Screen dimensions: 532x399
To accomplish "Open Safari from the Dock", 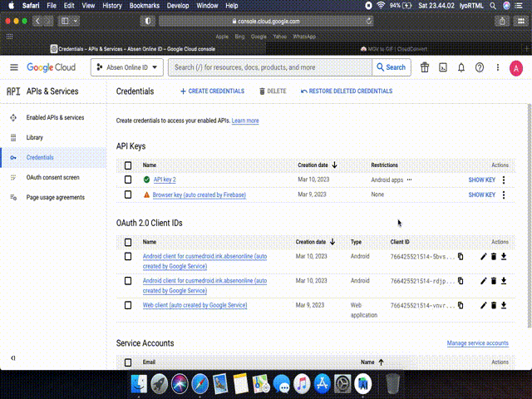I will (200, 383).
